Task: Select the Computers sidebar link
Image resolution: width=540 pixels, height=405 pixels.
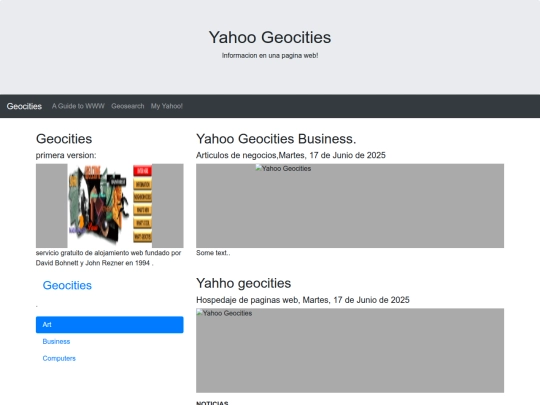Action: pos(59,358)
